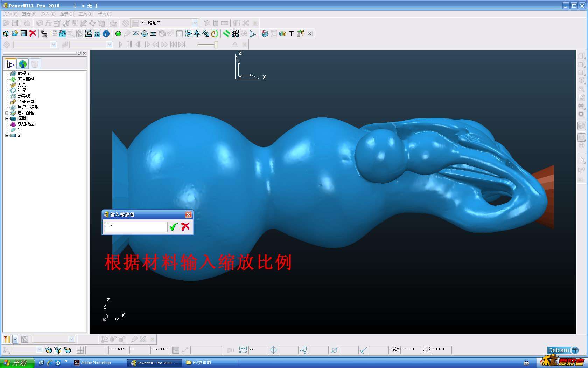The height and width of the screenshot is (368, 588).
Task: Select 边界 in the explorer tree
Action: tap(22, 90)
